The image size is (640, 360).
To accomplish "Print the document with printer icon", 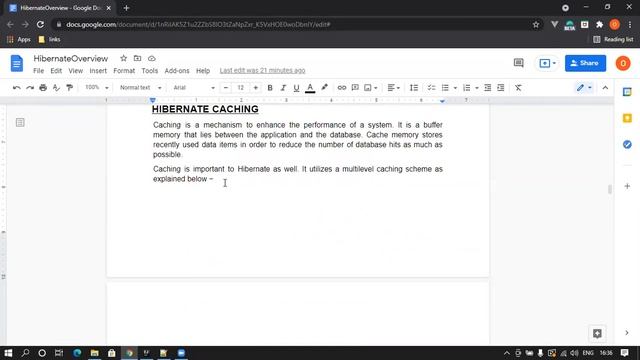I will click(x=43, y=88).
